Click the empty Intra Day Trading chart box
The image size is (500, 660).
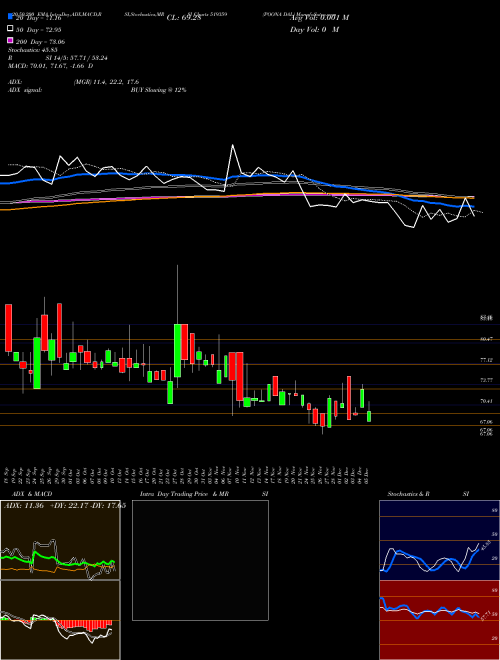tap(200, 560)
